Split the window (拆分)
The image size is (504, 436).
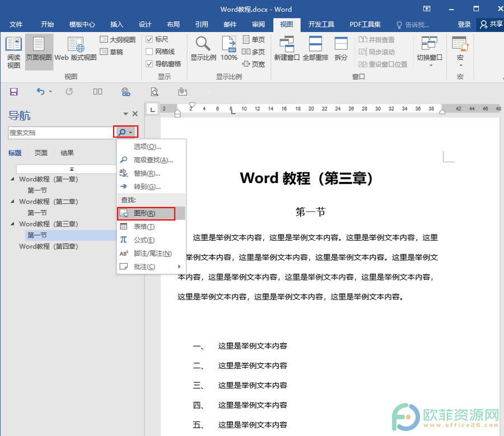click(x=341, y=49)
